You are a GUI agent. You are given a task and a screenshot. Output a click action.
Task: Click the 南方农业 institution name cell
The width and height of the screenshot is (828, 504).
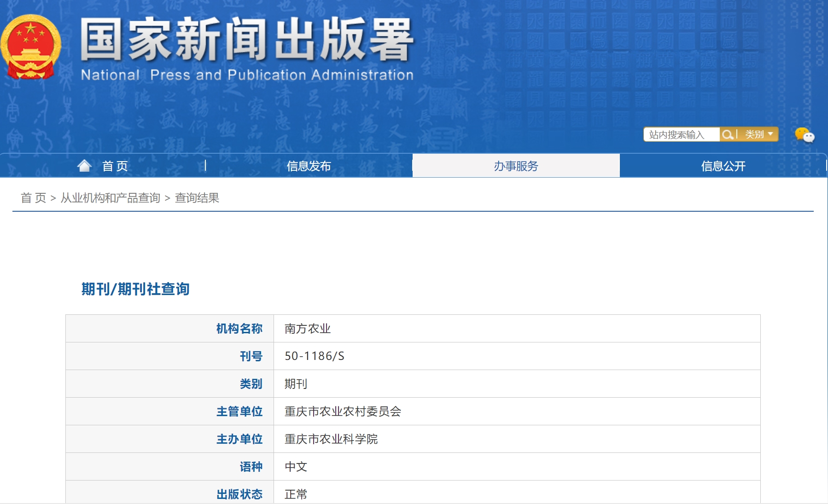[x=308, y=329]
